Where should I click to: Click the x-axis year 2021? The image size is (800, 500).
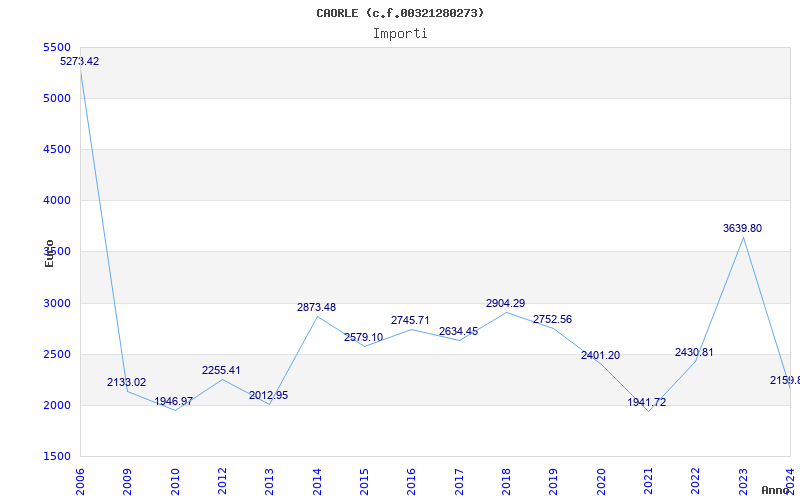pos(648,482)
